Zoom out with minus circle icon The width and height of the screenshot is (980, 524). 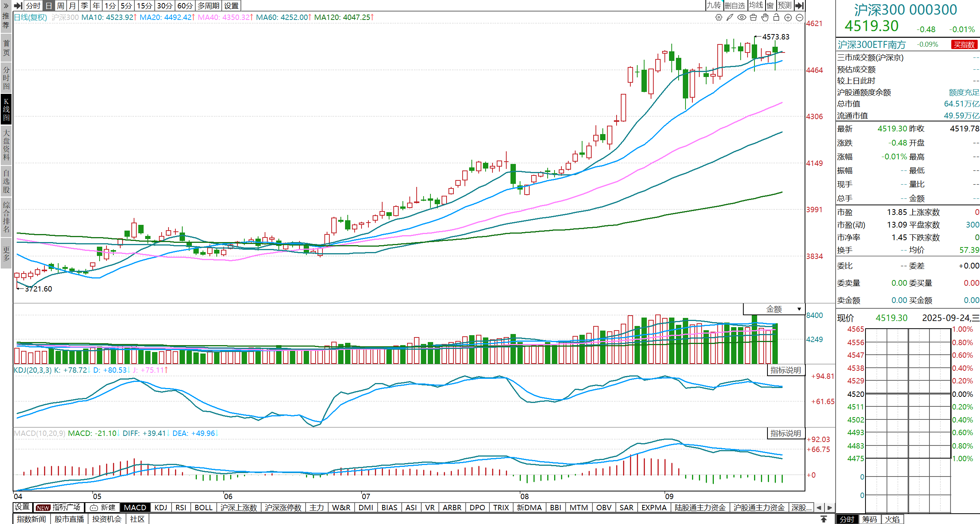[800, 17]
